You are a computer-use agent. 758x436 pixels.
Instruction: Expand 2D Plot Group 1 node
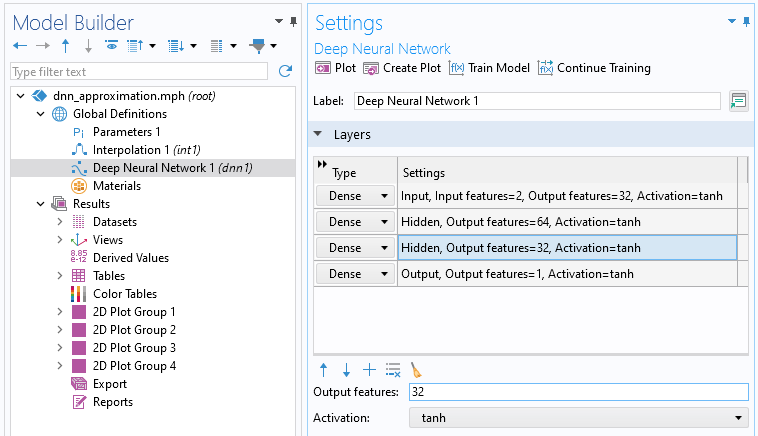[x=60, y=312]
